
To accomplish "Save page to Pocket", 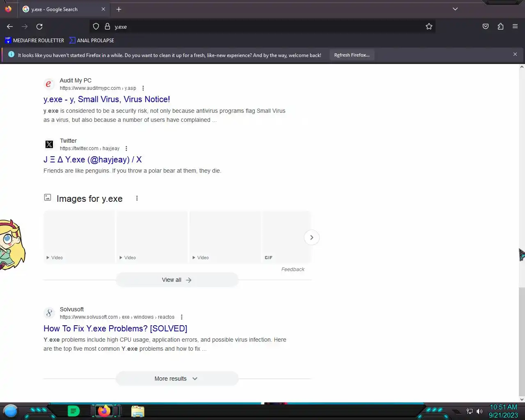I will [486, 27].
